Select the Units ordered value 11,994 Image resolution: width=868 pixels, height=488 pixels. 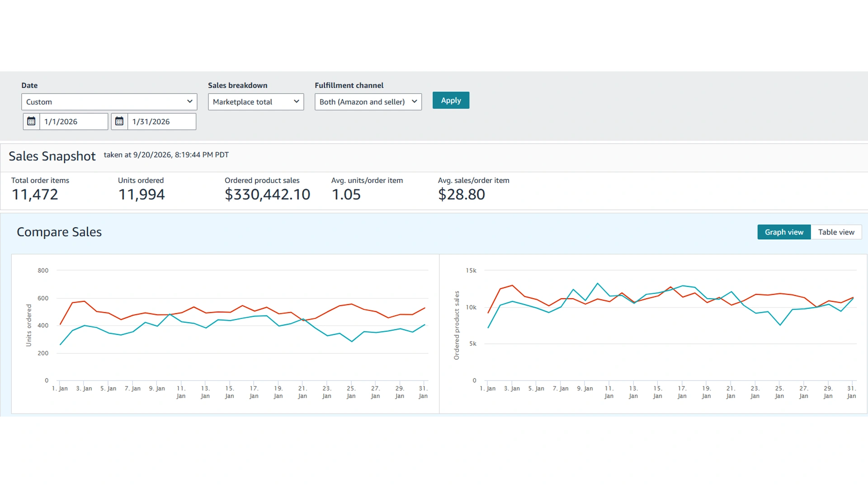142,194
